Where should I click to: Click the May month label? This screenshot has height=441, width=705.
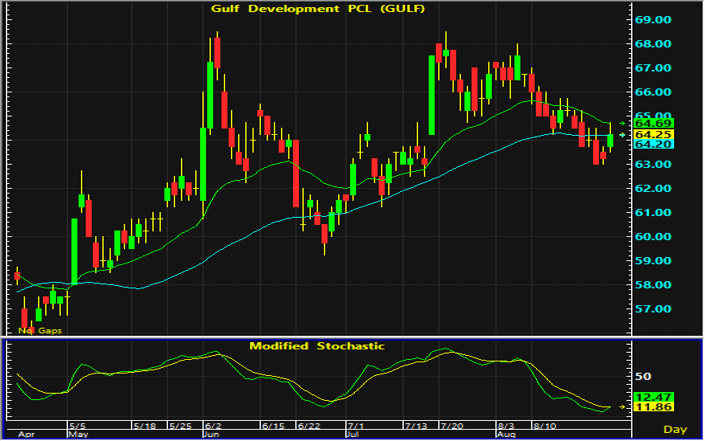[x=78, y=435]
